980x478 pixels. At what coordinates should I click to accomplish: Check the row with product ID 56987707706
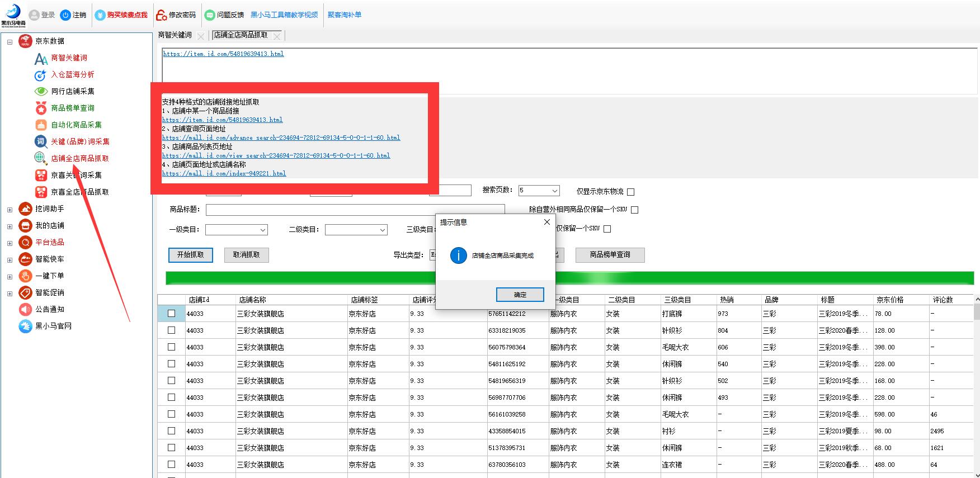pos(172,397)
